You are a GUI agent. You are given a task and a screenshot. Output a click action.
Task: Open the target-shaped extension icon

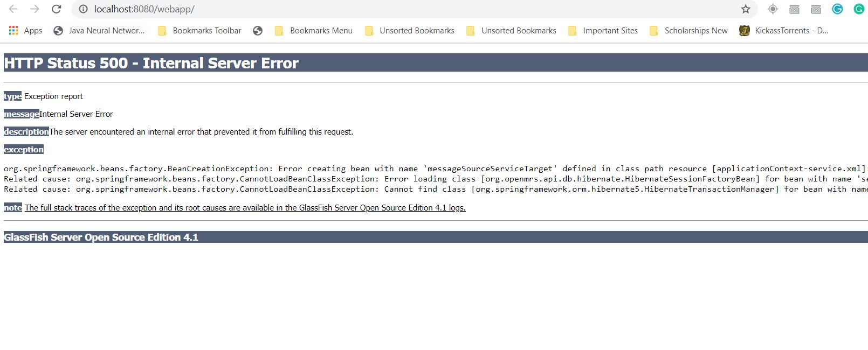[773, 9]
